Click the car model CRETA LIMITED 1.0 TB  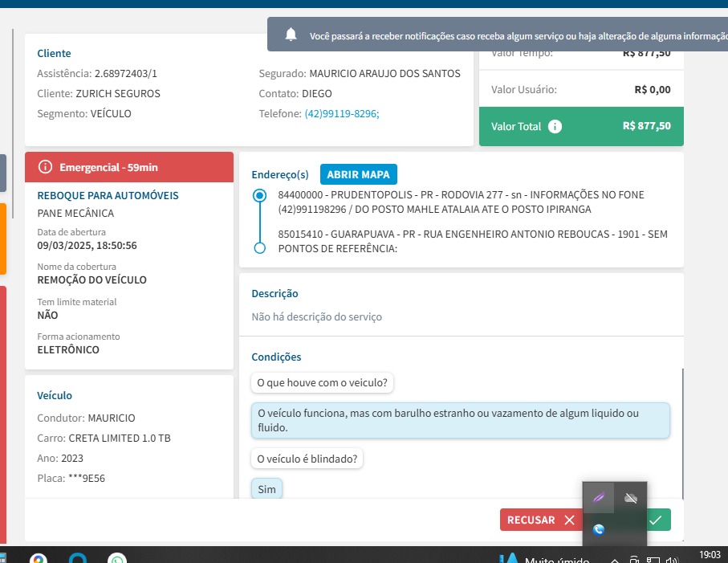tap(120, 438)
